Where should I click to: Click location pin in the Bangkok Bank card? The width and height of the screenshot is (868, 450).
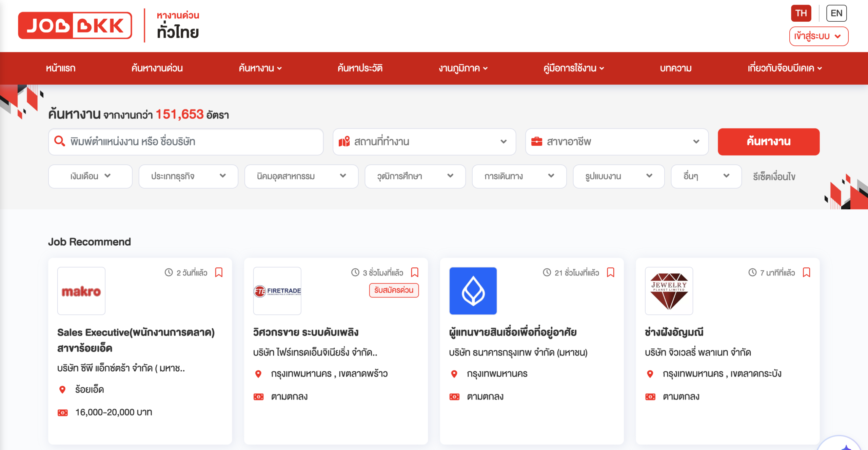tap(454, 374)
